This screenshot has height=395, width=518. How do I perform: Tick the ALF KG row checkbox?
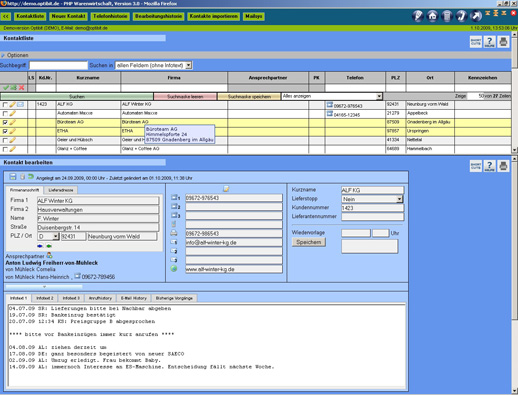tap(5, 105)
